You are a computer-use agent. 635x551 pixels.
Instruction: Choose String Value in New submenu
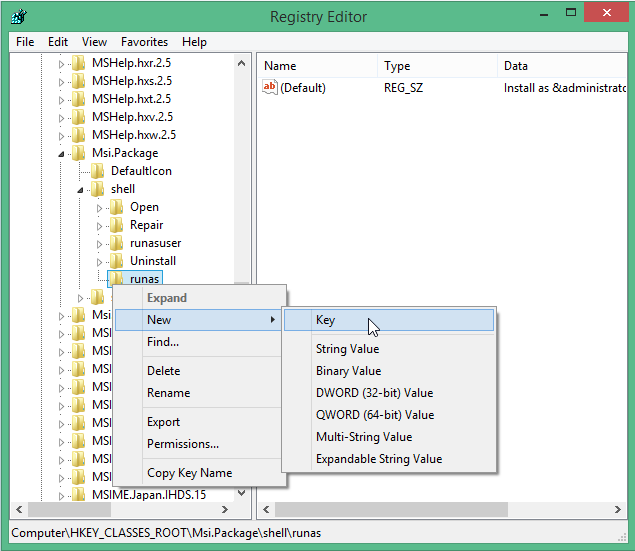tap(389, 349)
